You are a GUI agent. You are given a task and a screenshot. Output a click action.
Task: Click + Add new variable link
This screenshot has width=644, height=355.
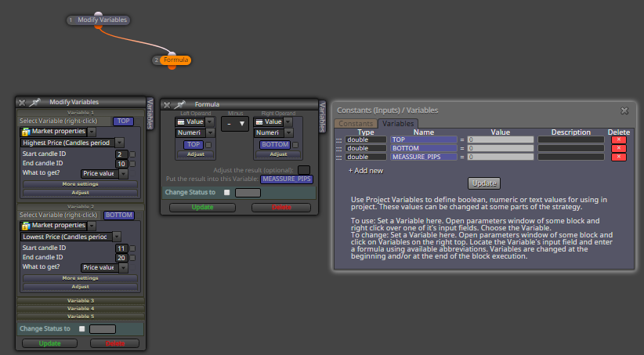366,171
